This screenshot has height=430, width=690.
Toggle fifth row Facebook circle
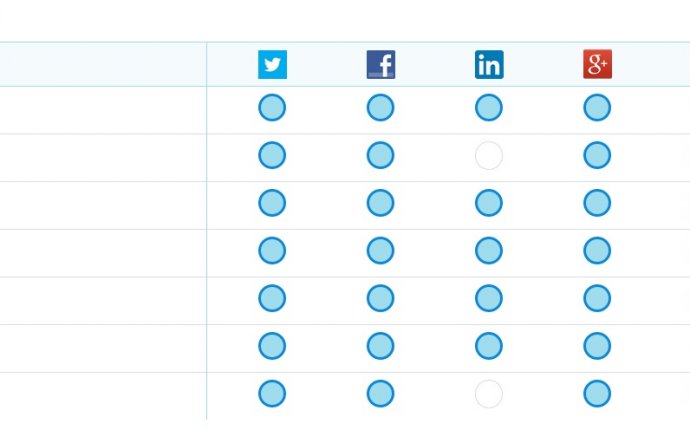click(380, 298)
